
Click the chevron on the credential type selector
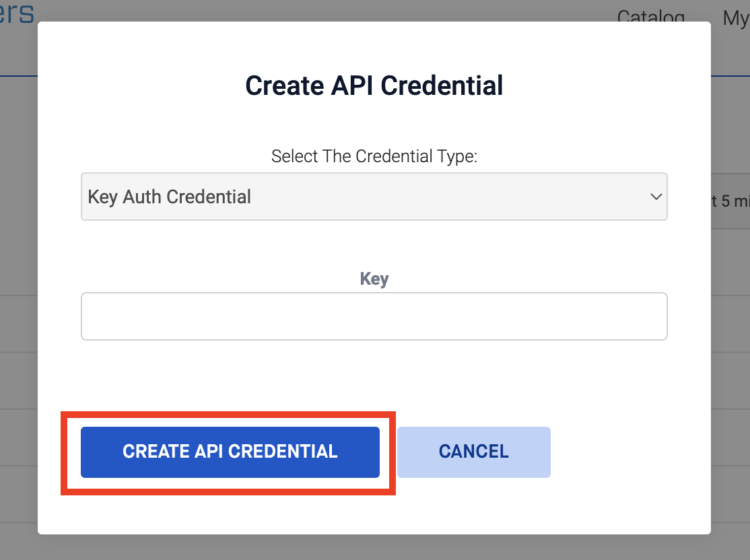pyautogui.click(x=655, y=197)
